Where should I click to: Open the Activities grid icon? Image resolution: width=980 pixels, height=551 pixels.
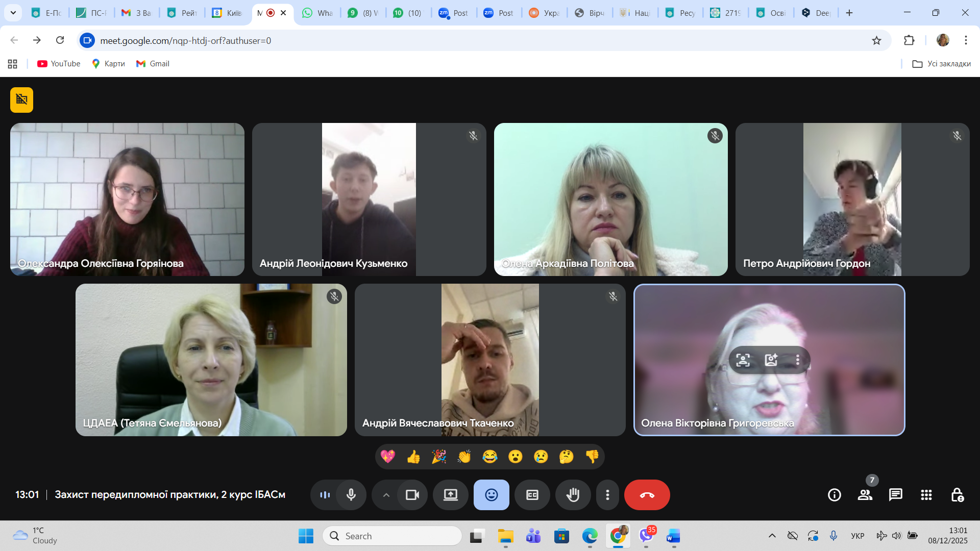click(926, 495)
